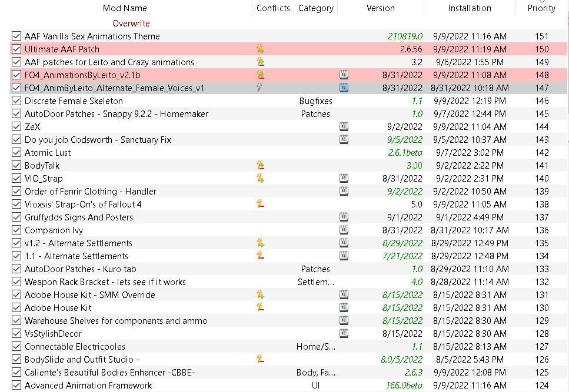This screenshot has height=392, width=569.
Task: Sort by Priority column header
Action: (x=541, y=8)
